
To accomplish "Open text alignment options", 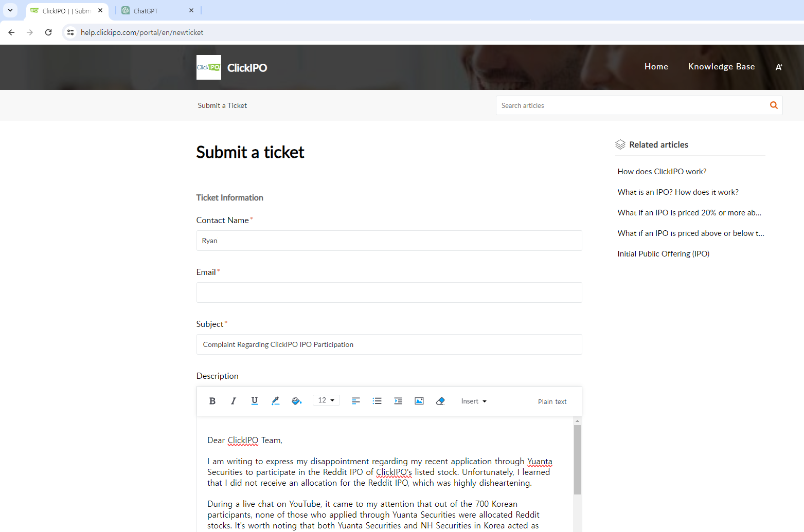I will 355,401.
